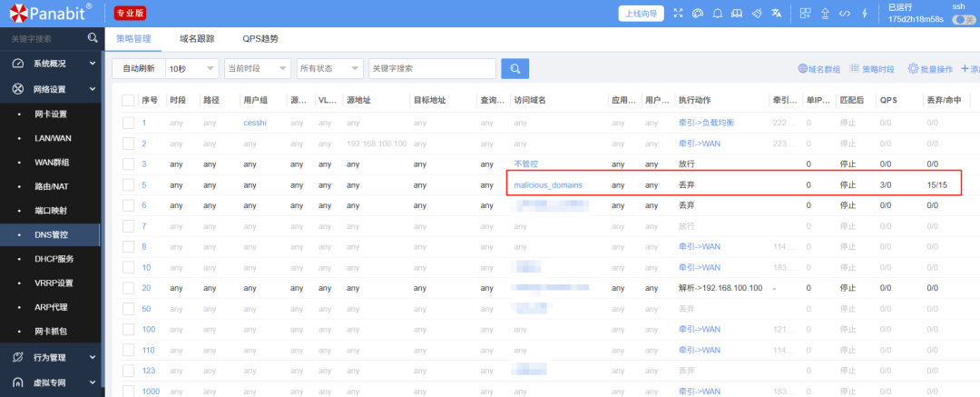The width and height of the screenshot is (980, 397).
Task: Open the code console icon
Action: tap(845, 13)
